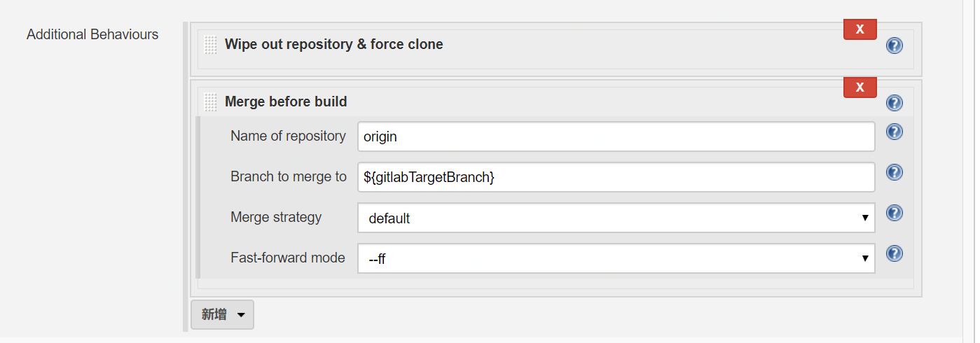Click the Merge strategy label text
Viewport: 980px width, 343px height.
pyautogui.click(x=276, y=217)
